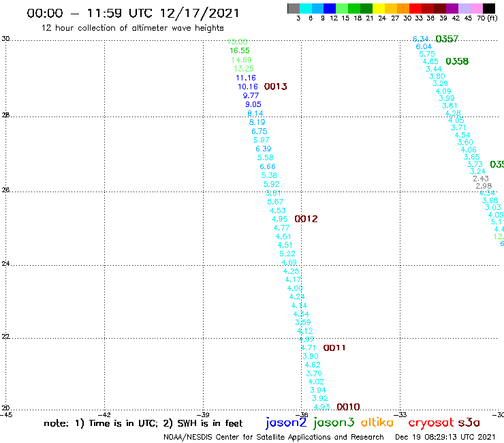Click the 3.03 wave height value
504x443 pixels.
[492, 207]
